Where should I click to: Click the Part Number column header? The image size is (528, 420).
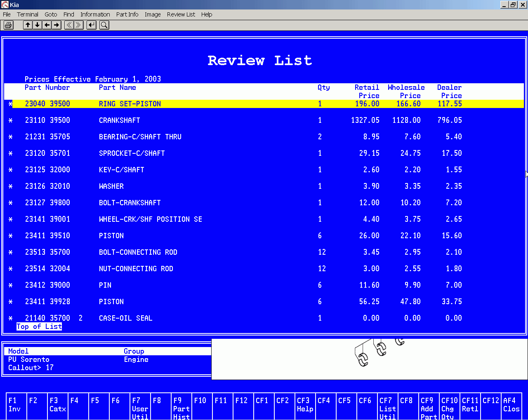[x=47, y=87]
